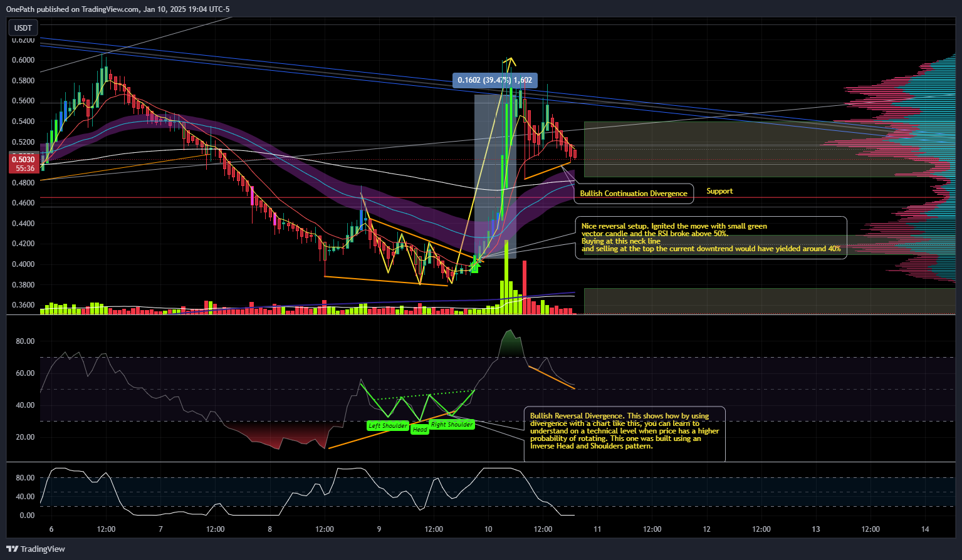962x560 pixels.
Task: Click date label 10 on the time axis
Action: (x=488, y=529)
